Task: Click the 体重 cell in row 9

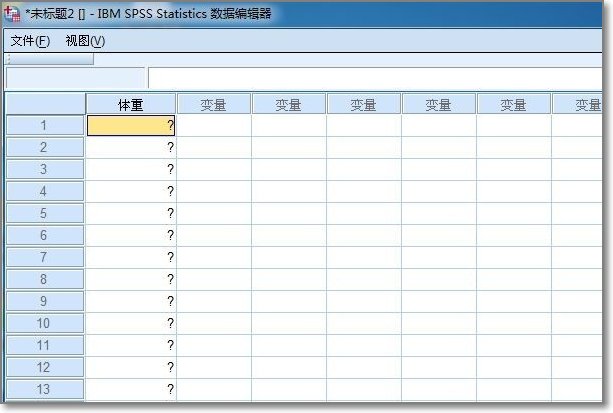Action: [131, 301]
